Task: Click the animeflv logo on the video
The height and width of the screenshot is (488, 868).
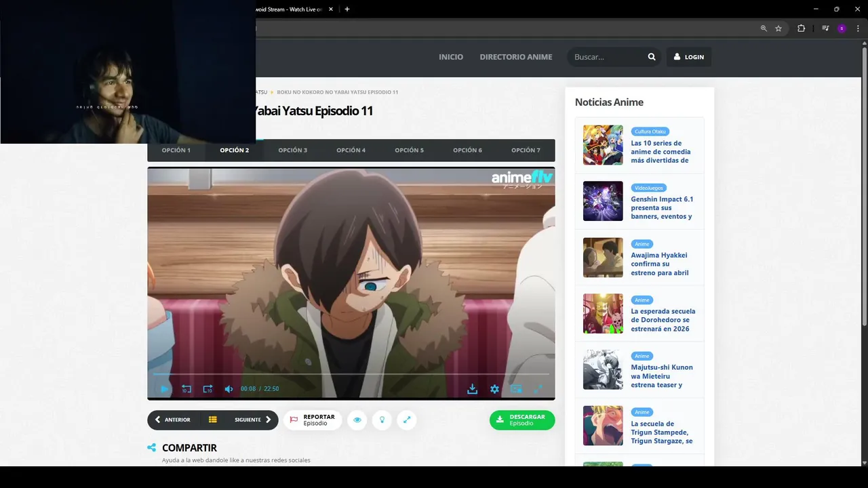Action: pos(521,178)
